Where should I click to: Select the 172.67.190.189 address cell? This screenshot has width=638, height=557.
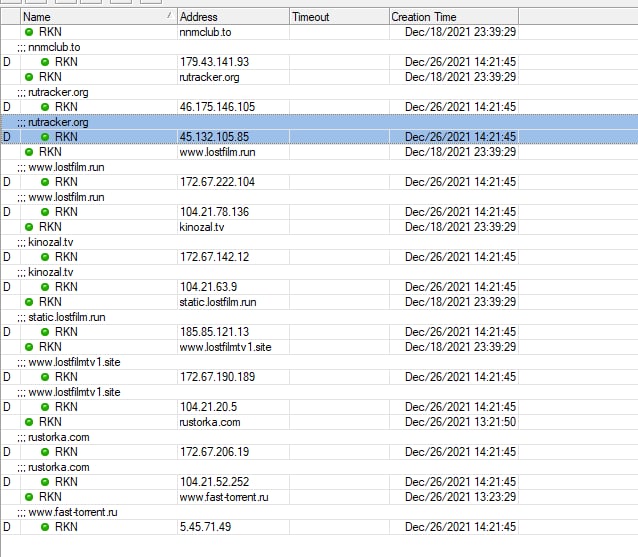click(233, 377)
